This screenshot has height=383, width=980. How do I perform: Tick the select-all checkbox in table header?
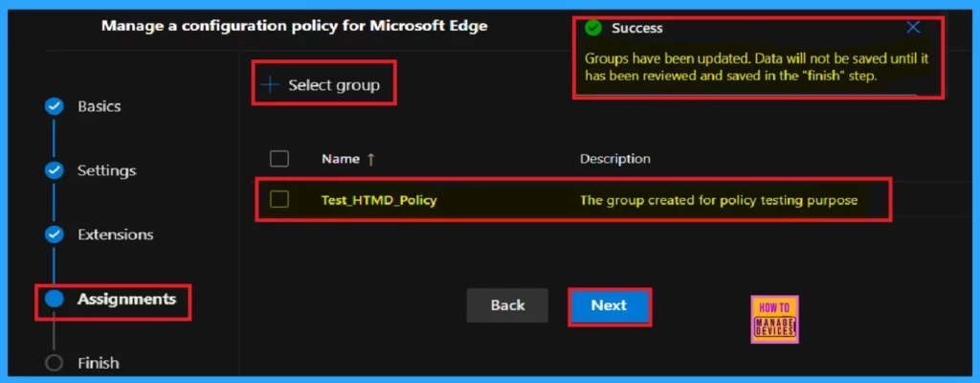click(x=278, y=158)
